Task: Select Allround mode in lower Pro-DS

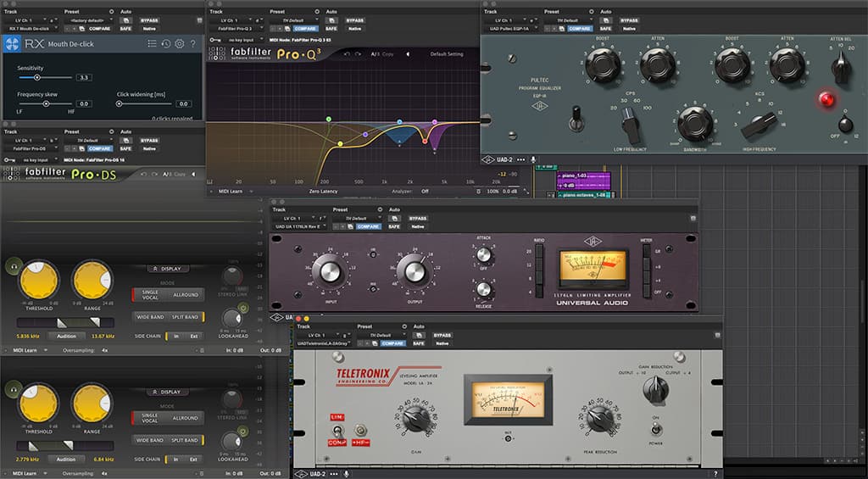Action: (186, 418)
